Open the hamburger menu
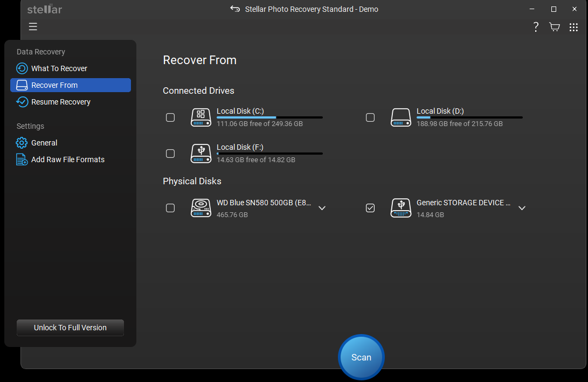The image size is (588, 382). pyautogui.click(x=33, y=26)
